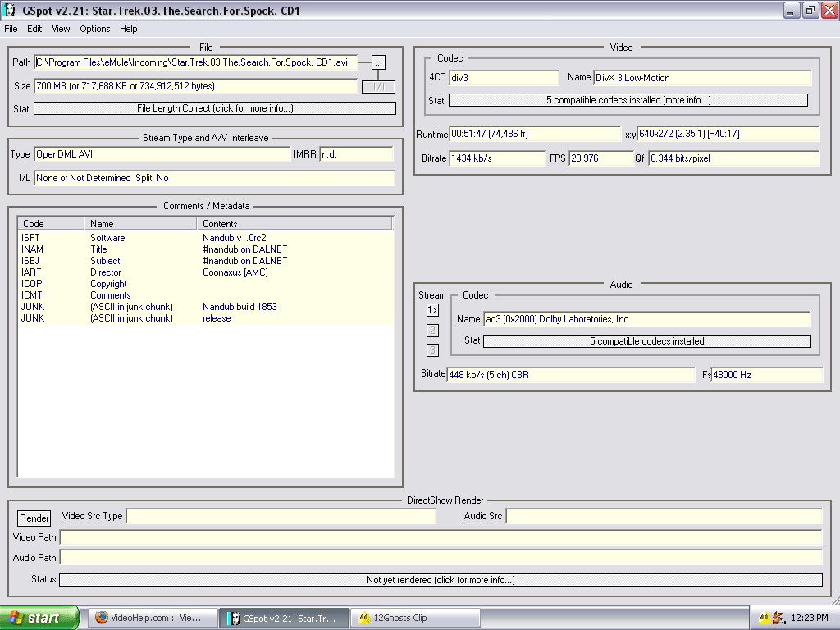Click File Length Correct status bar
This screenshot has width=840, height=630.
[x=215, y=108]
